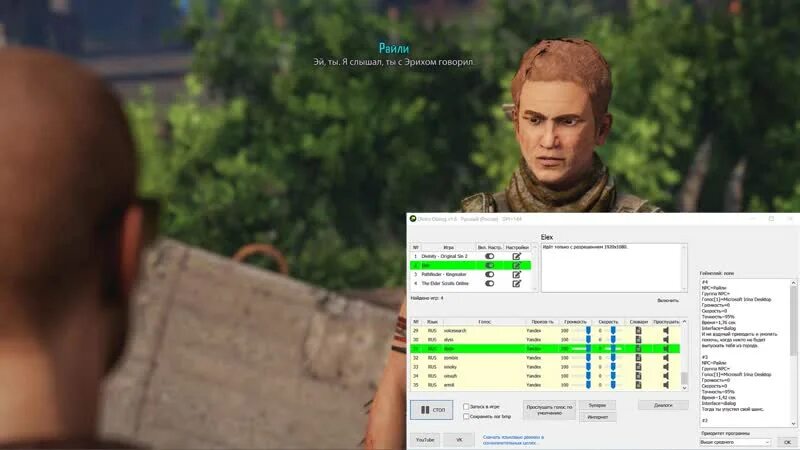This screenshot has height=450, width=800.
Task: Follow the 'Скачать языковые движки' link
Action: pos(513,440)
